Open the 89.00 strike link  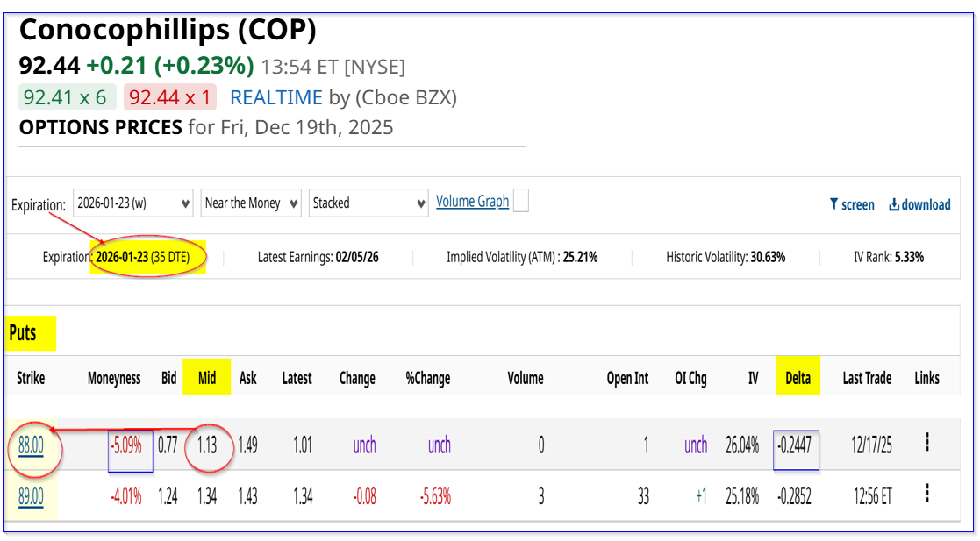coord(31,496)
